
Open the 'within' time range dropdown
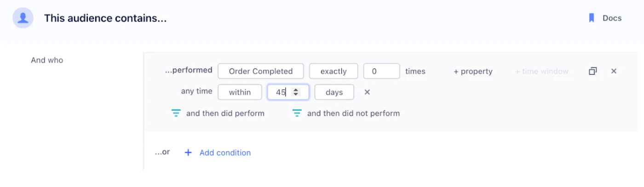click(x=240, y=92)
